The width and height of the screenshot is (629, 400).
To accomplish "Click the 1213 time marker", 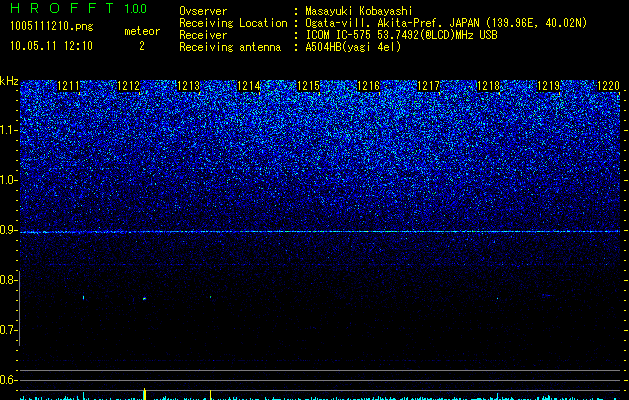I will tap(189, 86).
